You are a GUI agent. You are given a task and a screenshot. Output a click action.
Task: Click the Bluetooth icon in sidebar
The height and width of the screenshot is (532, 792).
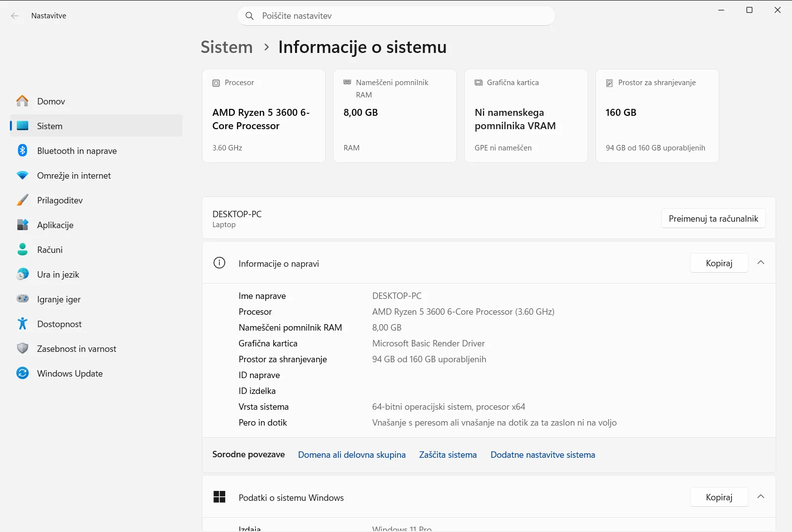22,150
